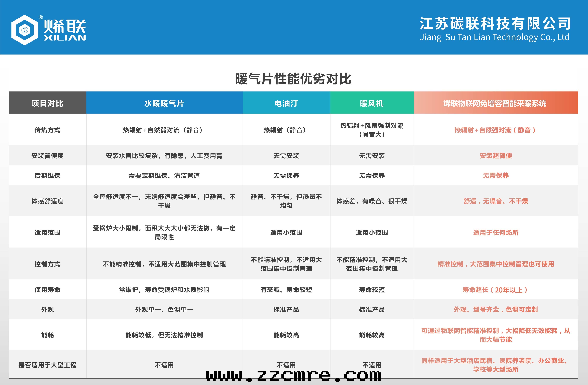The height and width of the screenshot is (385, 588).
Task: Select the 水暖暖气片 column header
Action: click(x=164, y=103)
